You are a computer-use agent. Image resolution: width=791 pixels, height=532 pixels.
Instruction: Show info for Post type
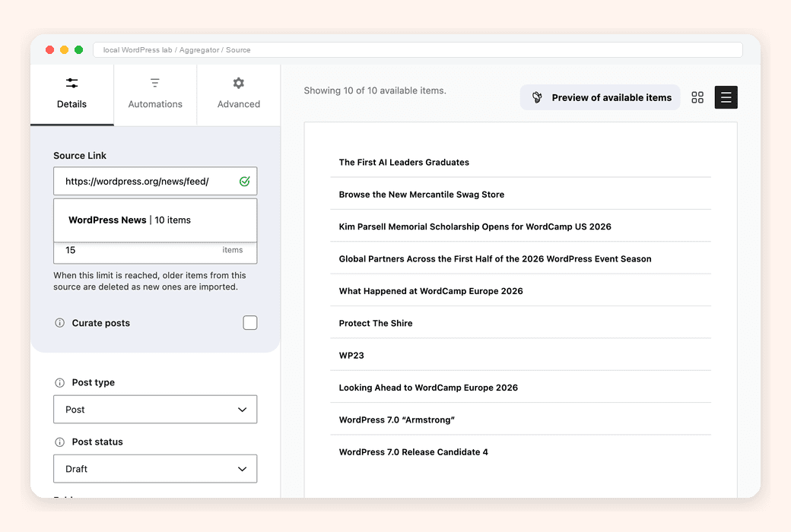click(x=59, y=383)
